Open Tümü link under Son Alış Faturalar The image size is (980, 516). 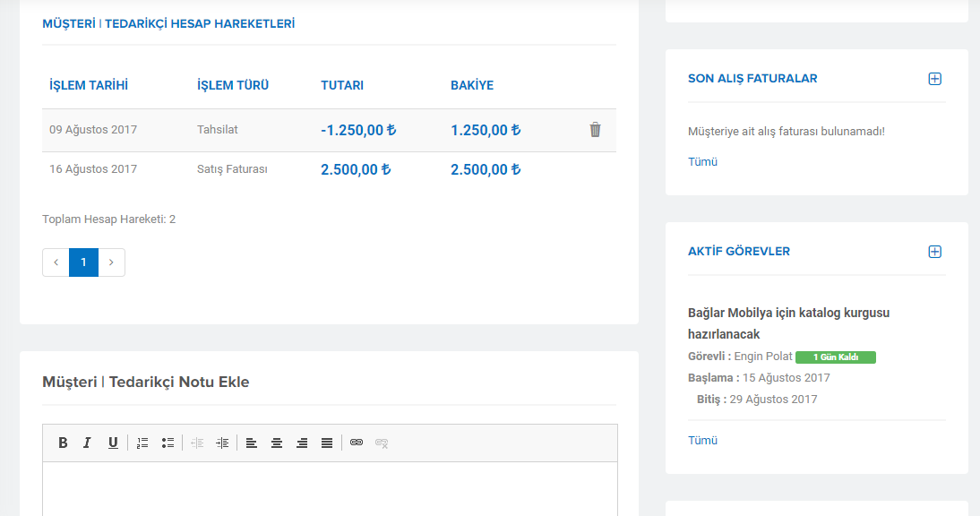(702, 162)
